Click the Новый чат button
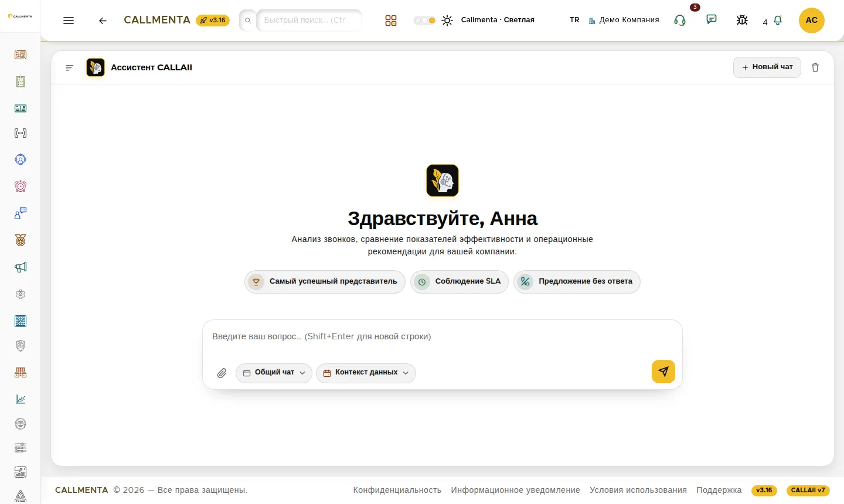 tap(767, 67)
